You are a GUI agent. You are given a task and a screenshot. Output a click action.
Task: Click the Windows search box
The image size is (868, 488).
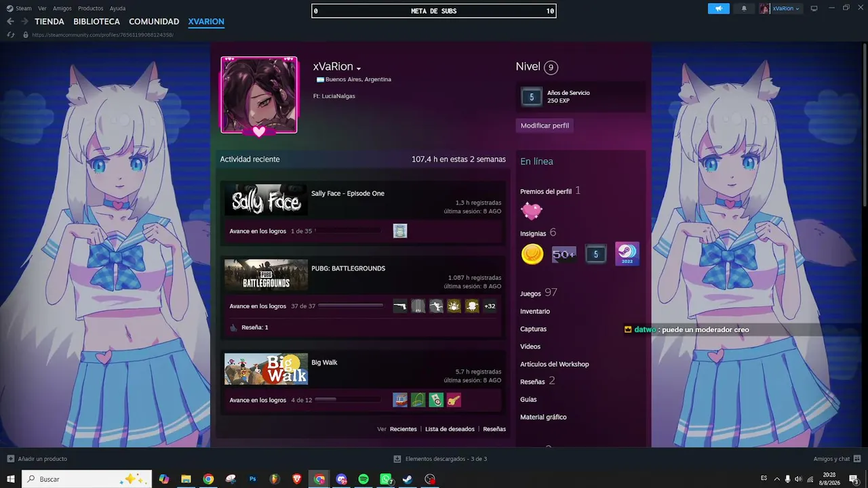(x=87, y=479)
